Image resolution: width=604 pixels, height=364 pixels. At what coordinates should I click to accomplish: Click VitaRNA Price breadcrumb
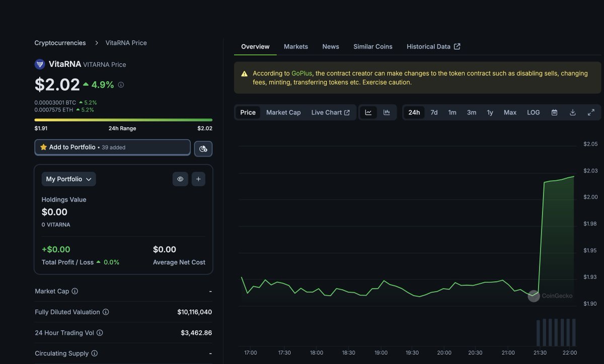[x=126, y=43]
